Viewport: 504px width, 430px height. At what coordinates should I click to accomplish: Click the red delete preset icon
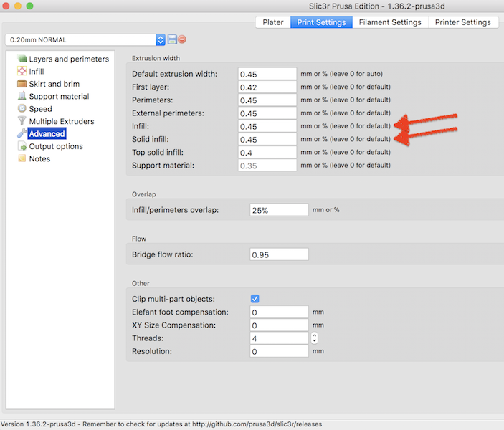182,40
